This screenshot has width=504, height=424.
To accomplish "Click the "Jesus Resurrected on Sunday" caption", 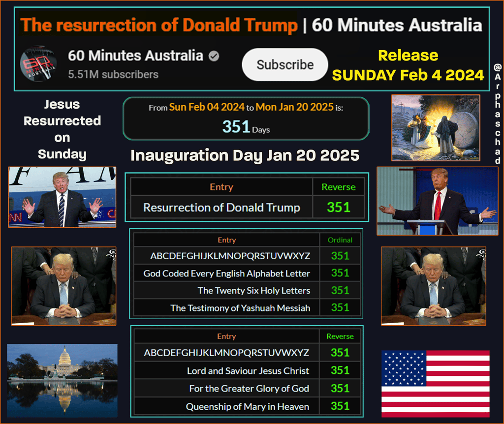I will [x=62, y=129].
